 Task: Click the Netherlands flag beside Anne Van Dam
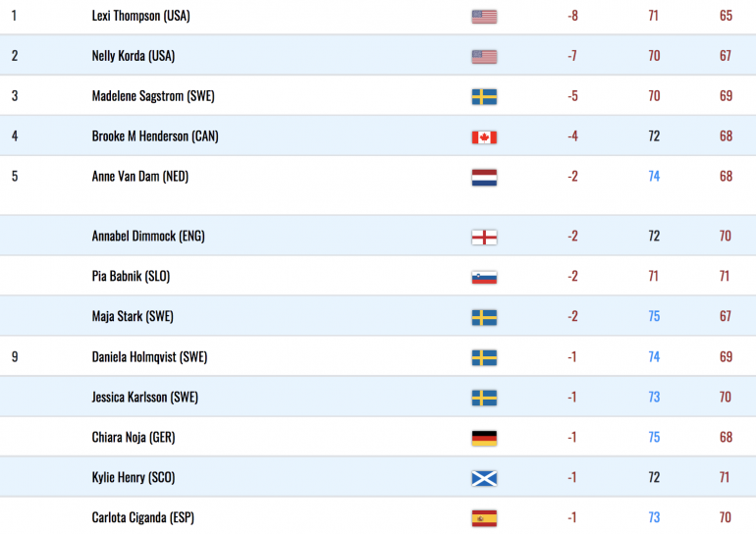coord(484,178)
